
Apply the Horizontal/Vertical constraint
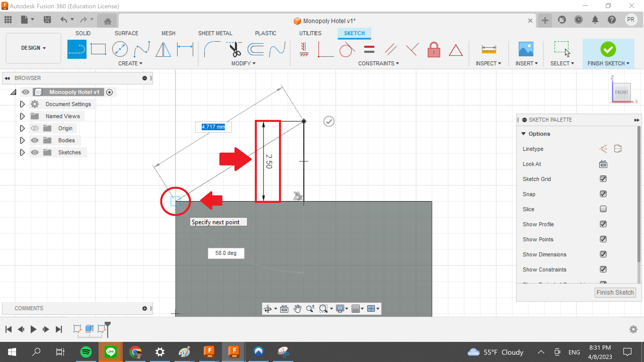click(304, 49)
